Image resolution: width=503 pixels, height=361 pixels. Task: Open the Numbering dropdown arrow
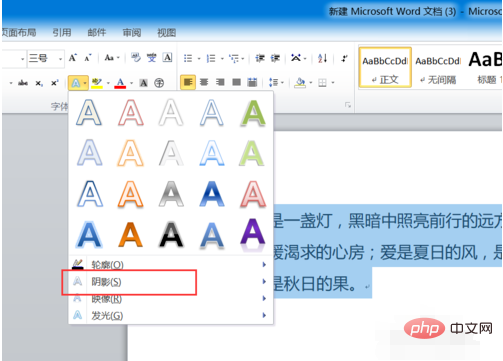click(x=222, y=59)
